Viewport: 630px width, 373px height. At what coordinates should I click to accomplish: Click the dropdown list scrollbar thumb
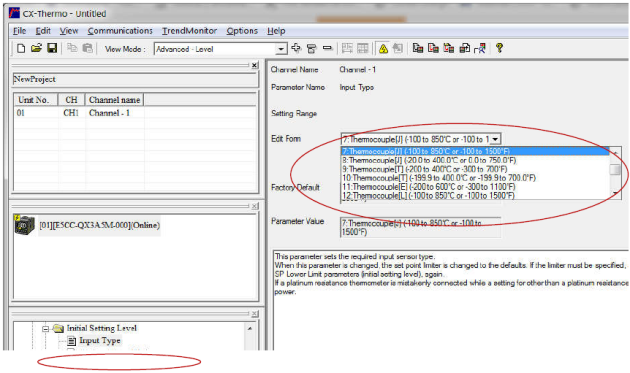(x=615, y=169)
